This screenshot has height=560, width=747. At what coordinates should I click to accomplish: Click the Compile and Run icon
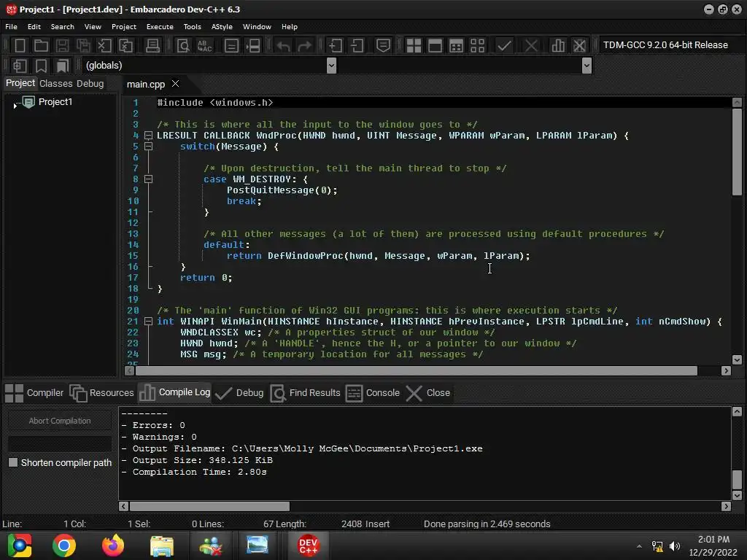tap(456, 46)
